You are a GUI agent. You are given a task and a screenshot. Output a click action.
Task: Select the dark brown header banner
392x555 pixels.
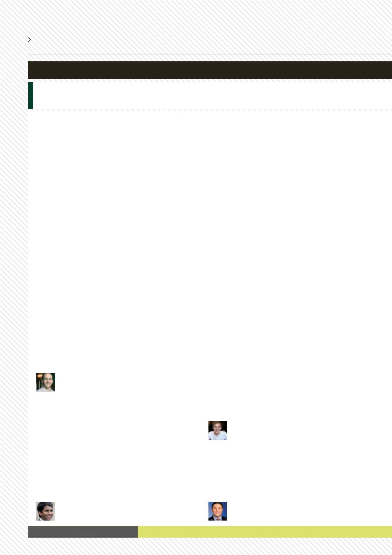click(x=210, y=70)
